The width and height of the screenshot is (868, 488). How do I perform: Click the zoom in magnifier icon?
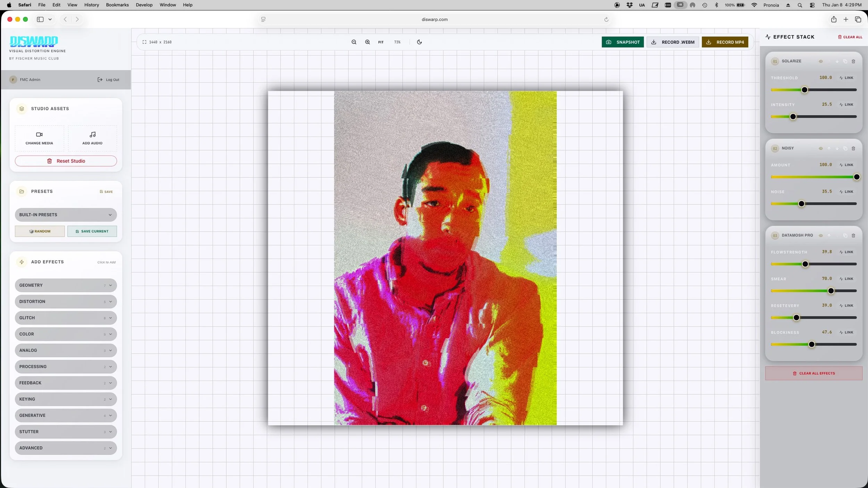(x=367, y=42)
